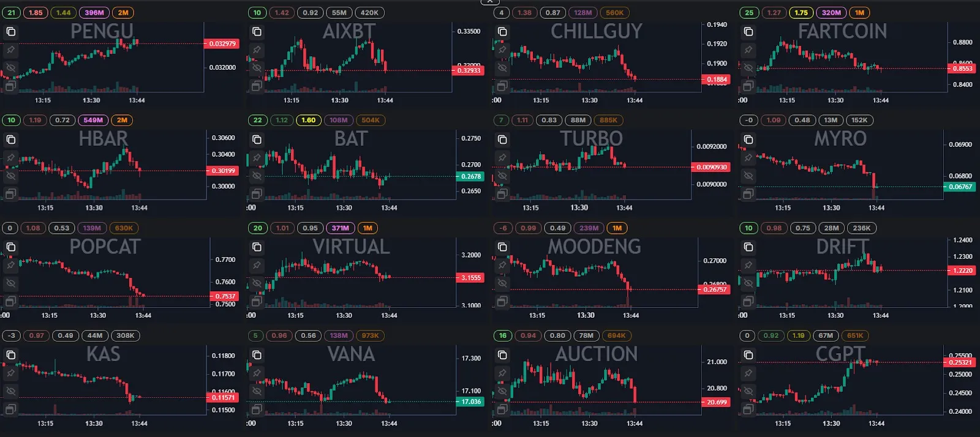Click the DRIFT chart title
980x437 pixels.
click(842, 247)
